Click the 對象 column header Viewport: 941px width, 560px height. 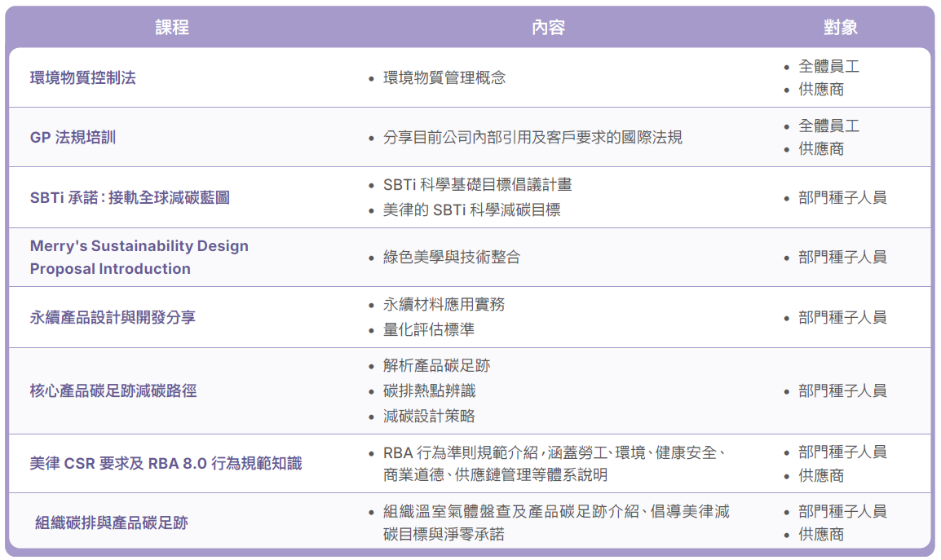pyautogui.click(x=840, y=27)
